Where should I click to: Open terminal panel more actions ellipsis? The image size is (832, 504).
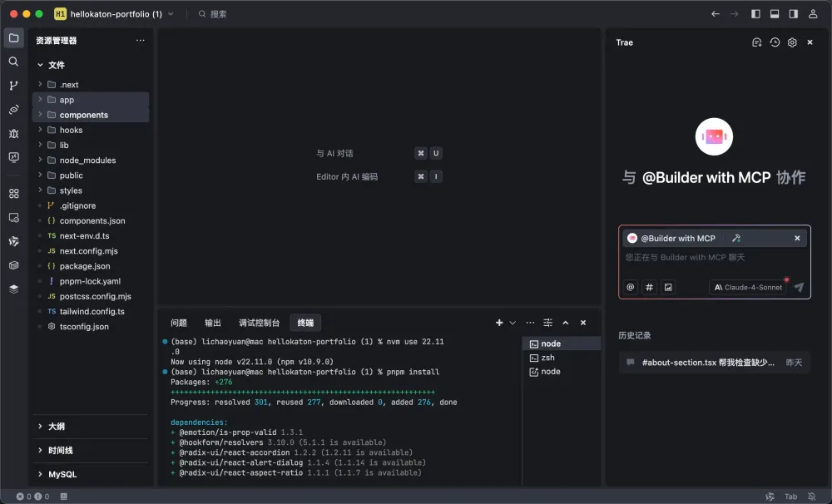pyautogui.click(x=530, y=323)
